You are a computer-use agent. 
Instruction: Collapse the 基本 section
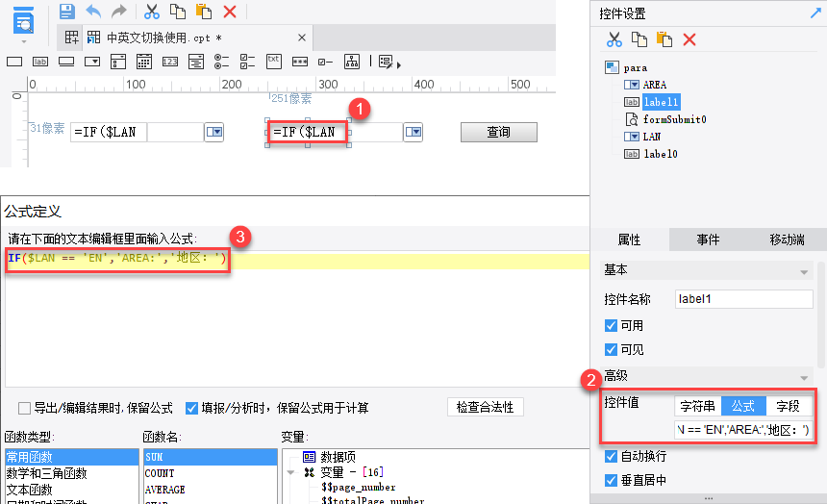point(804,272)
